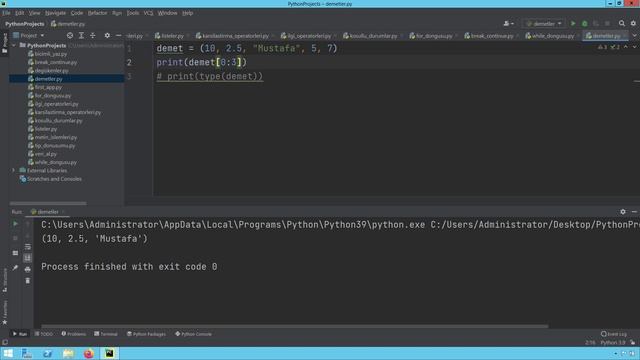Pin the Run tab with pin icon
Screen dimensions: 640x360
click(x=15, y=268)
